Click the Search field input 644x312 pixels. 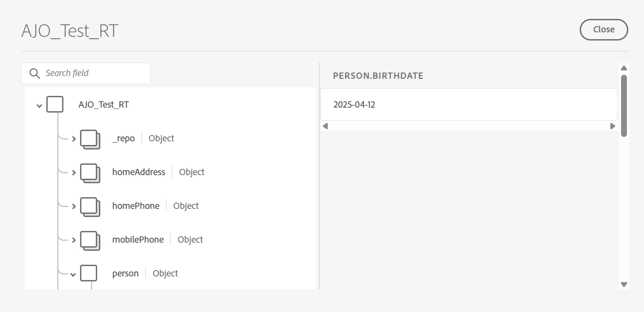point(94,73)
